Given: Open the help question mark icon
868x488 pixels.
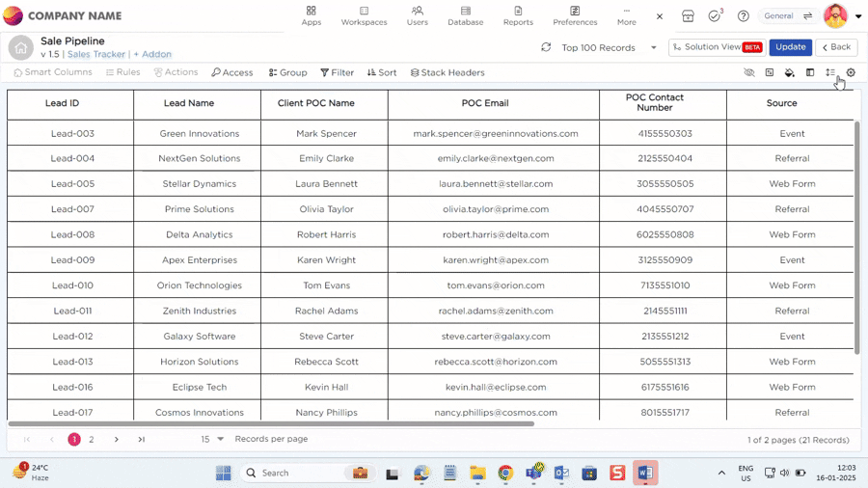Looking at the screenshot, I should (744, 16).
